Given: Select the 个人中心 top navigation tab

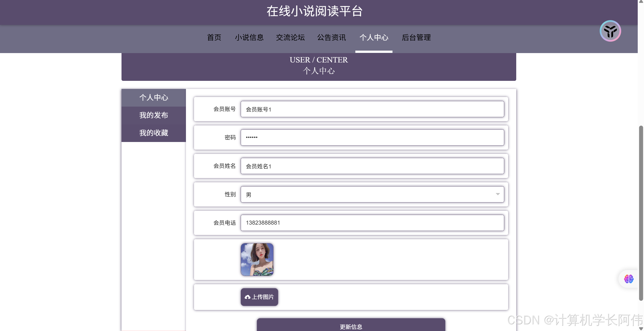Looking at the screenshot, I should tap(374, 38).
